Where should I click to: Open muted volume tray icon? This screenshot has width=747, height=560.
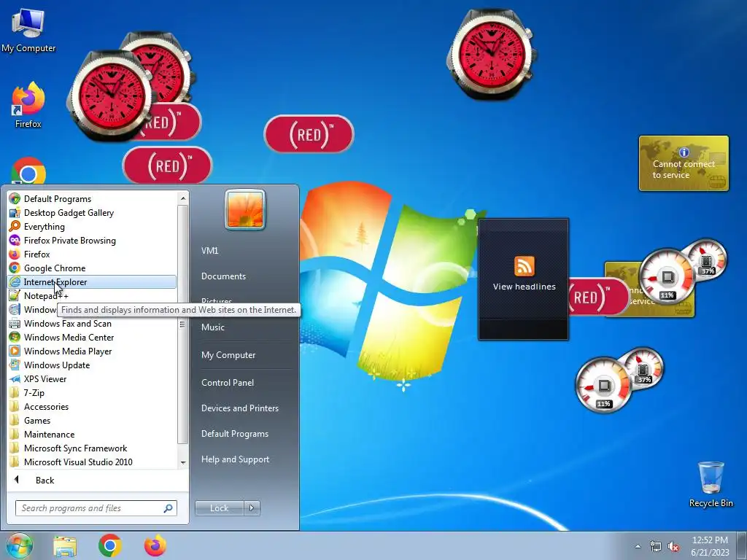point(673,547)
